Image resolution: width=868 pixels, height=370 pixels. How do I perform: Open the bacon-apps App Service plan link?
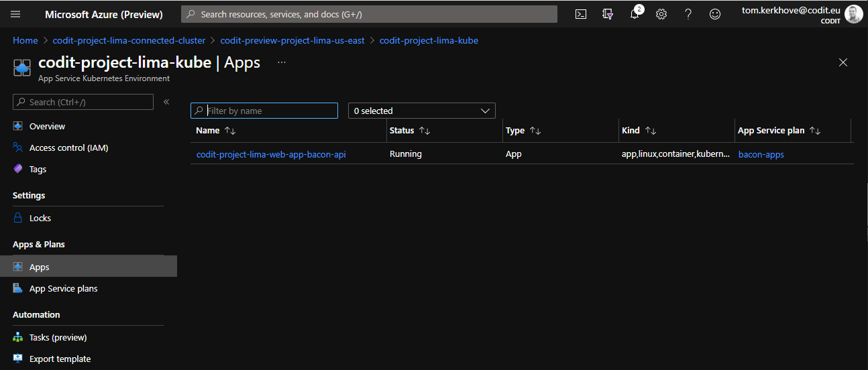[761, 154]
